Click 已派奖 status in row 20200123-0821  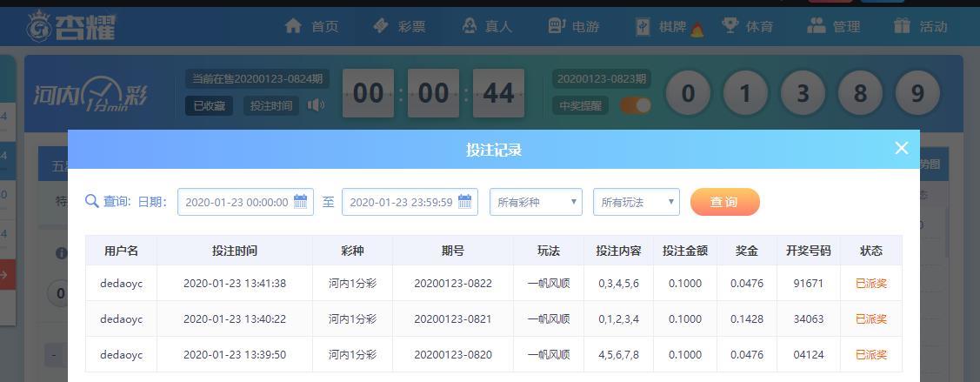pos(871,318)
